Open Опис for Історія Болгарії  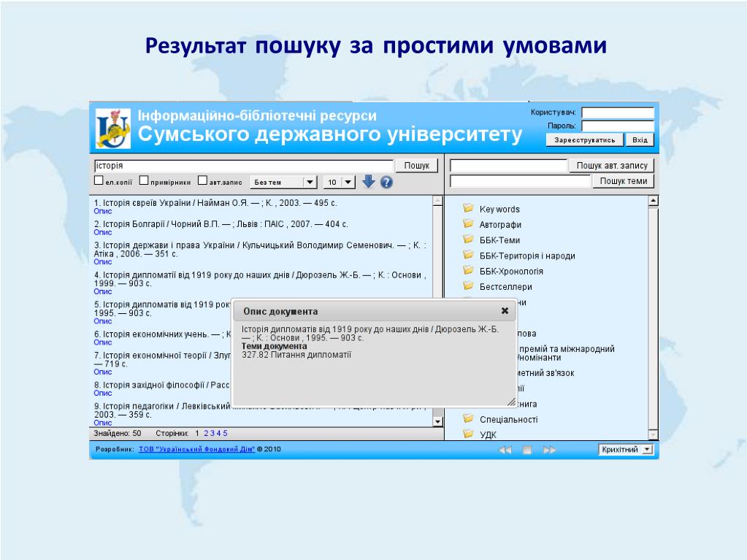point(103,232)
